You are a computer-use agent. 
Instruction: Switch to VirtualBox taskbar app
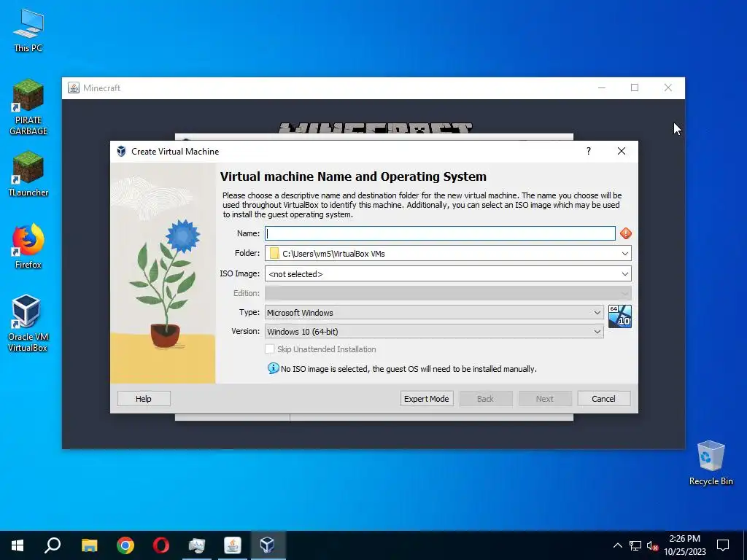[268, 545]
